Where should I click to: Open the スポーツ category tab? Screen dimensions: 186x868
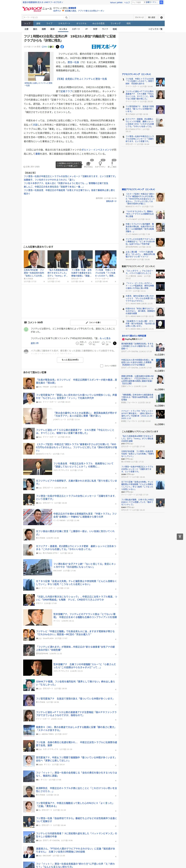[76, 29]
